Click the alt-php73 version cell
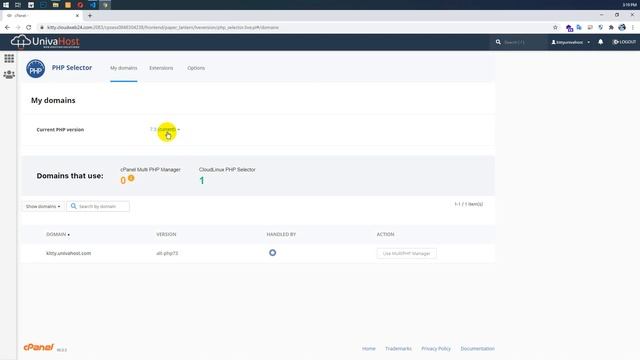This screenshot has width=640, height=360. click(x=167, y=253)
